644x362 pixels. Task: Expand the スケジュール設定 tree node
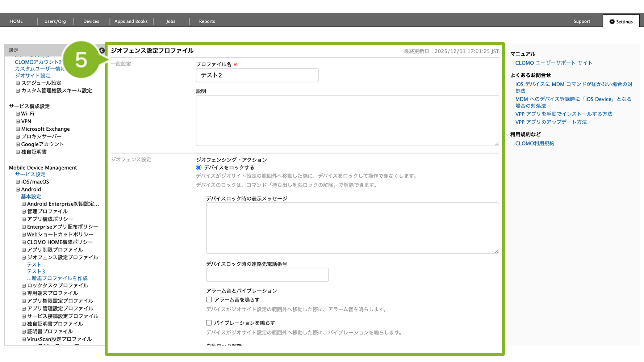[x=18, y=83]
